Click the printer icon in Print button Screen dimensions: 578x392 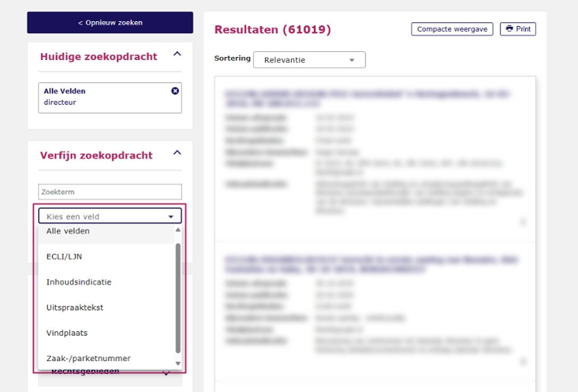[509, 29]
